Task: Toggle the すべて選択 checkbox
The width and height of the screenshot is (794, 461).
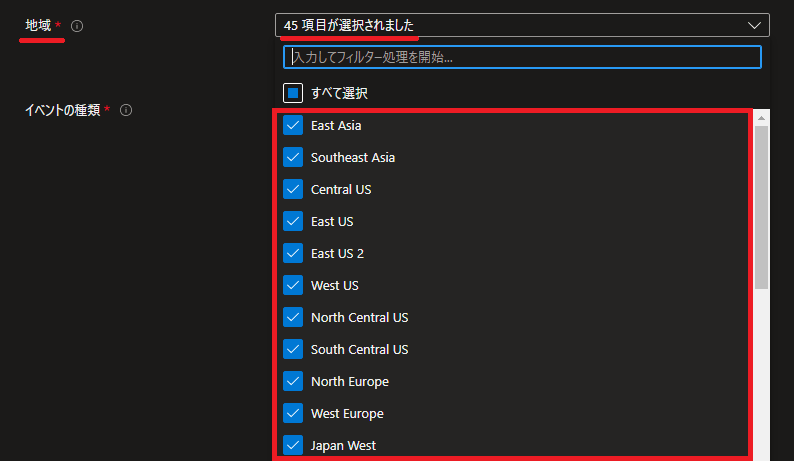Action: pyautogui.click(x=293, y=93)
